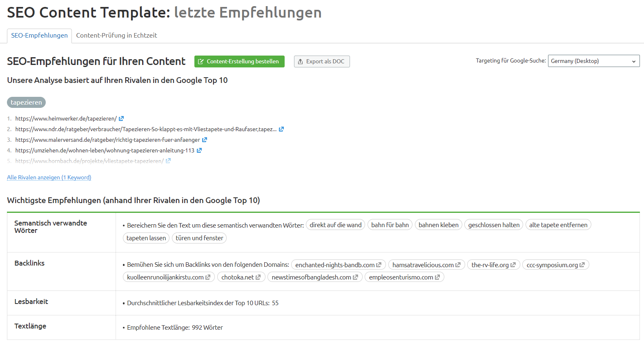Open the ndr.de ratgeber URL
This screenshot has height=344, width=644.
[146, 129]
